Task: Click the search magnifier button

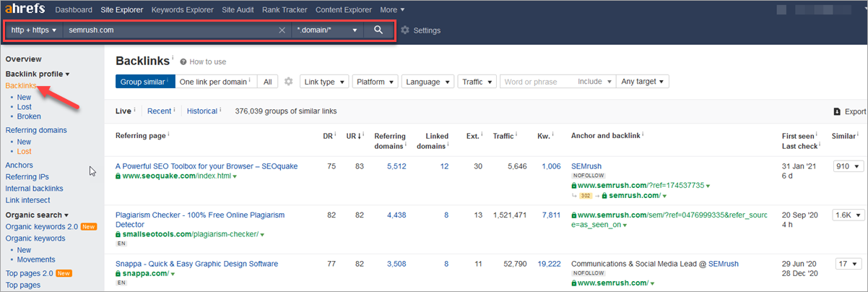Action: (378, 30)
